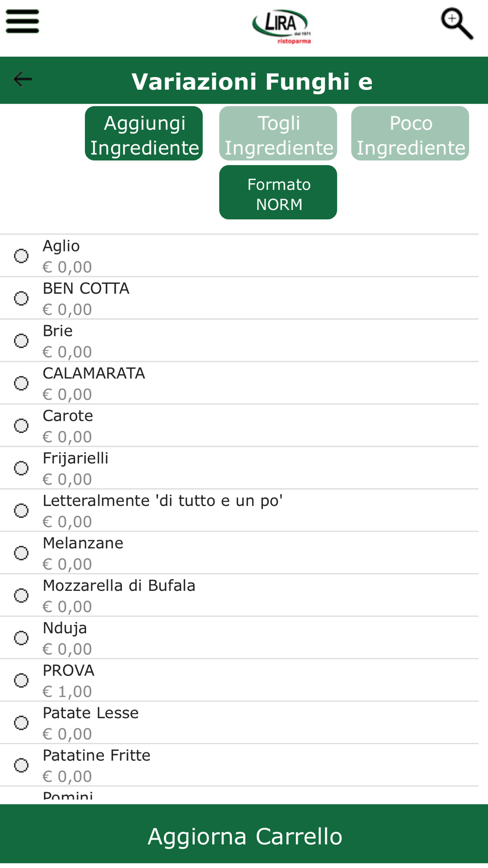The height and width of the screenshot is (868, 488).
Task: Switch to Aggiungi Ingrediente tab
Action: 144,134
